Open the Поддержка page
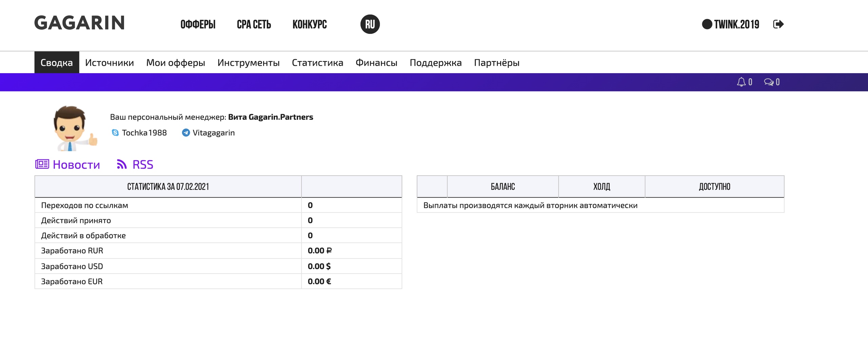868x364 pixels. [x=435, y=63]
